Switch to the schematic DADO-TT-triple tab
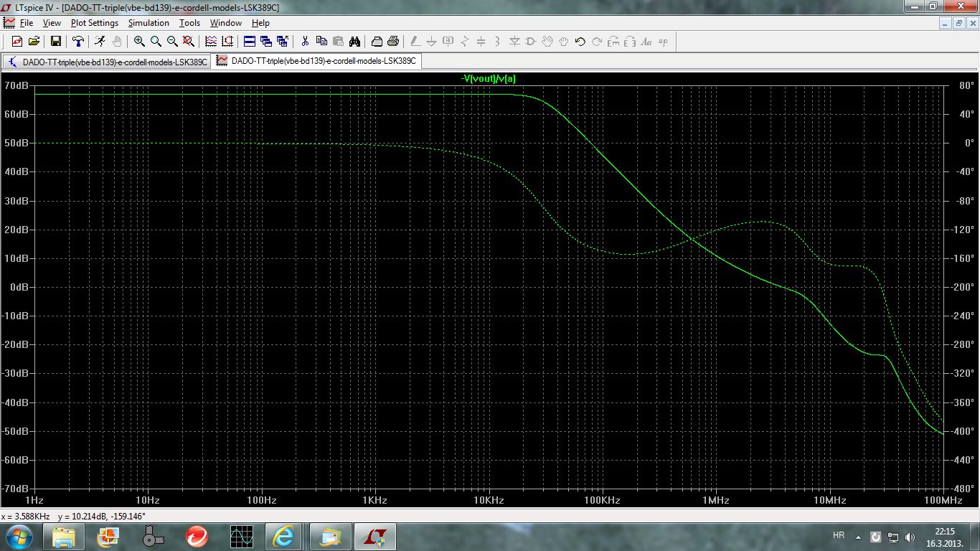Viewport: 980px width, 551px height. point(107,62)
